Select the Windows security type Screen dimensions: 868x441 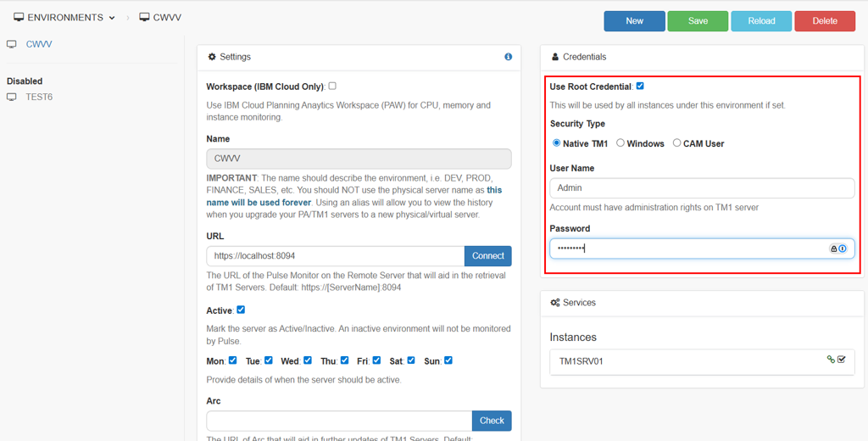coord(620,143)
